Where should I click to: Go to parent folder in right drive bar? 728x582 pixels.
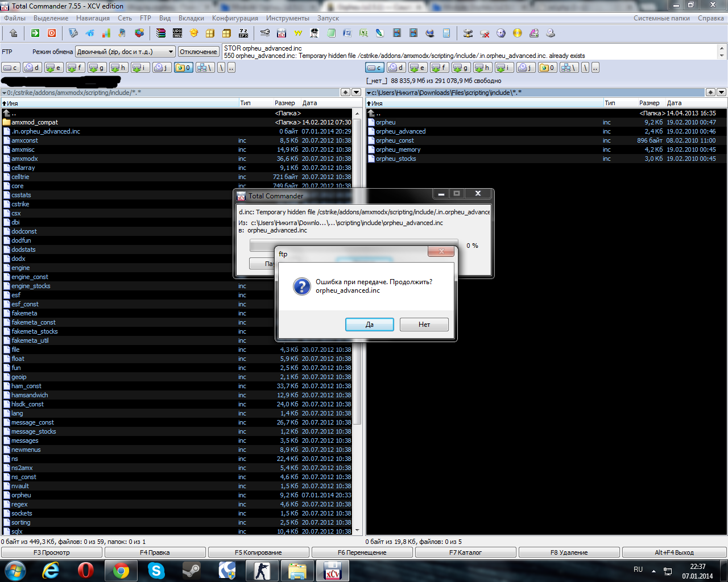[x=595, y=68]
